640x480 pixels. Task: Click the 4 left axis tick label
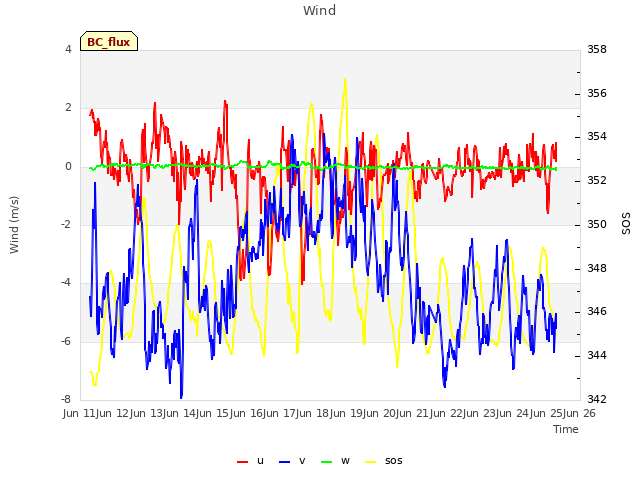(68, 49)
